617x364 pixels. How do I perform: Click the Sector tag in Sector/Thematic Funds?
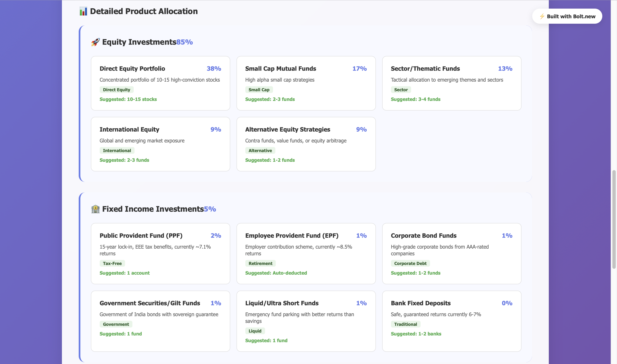pyautogui.click(x=401, y=90)
